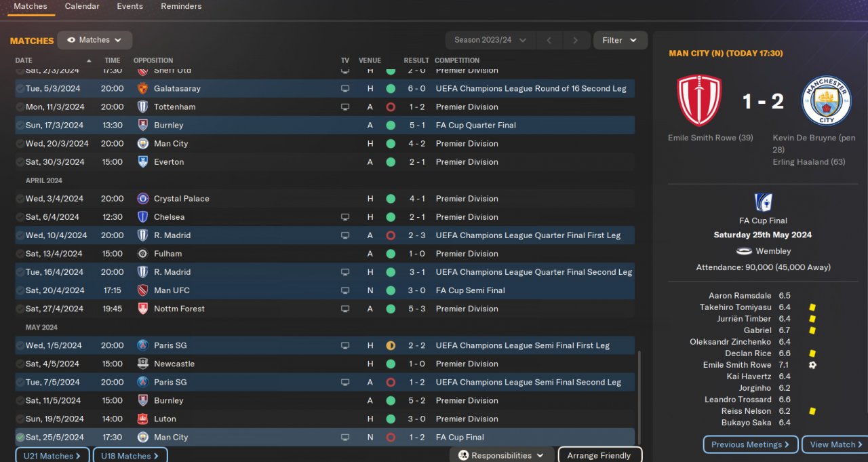Click the Crystal Palace club badge
The image size is (868, 462).
pos(142,199)
